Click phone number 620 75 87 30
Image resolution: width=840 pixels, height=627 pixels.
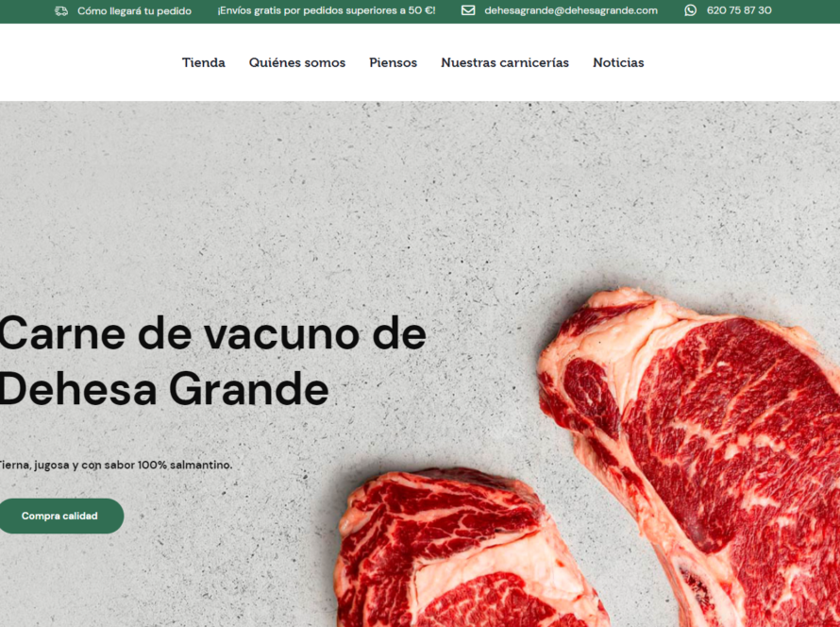(x=739, y=10)
